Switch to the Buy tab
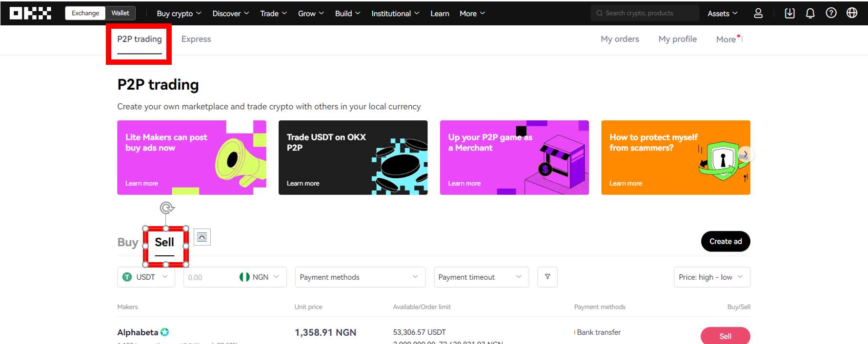The height and width of the screenshot is (344, 868). (x=127, y=242)
